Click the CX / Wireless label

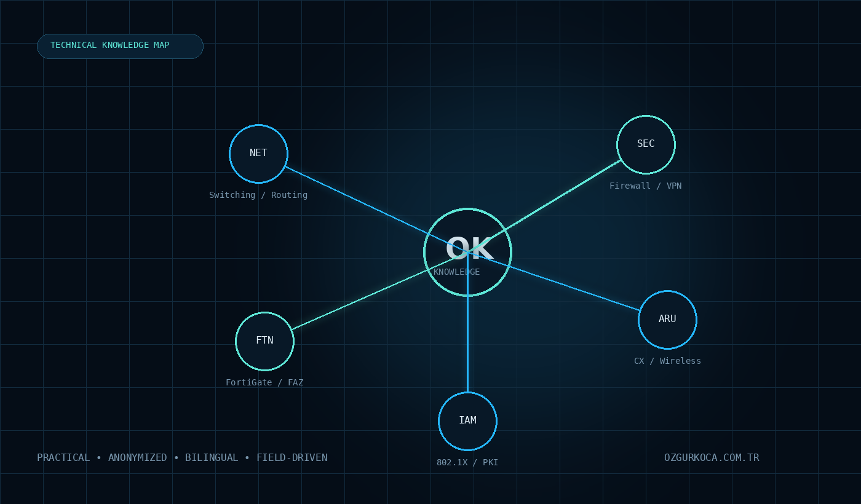[x=667, y=361]
